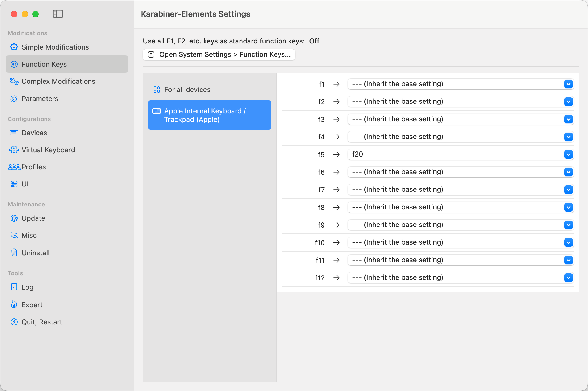Click the UI switches icon
Screen dimensions: 588x391
pos(14,184)
